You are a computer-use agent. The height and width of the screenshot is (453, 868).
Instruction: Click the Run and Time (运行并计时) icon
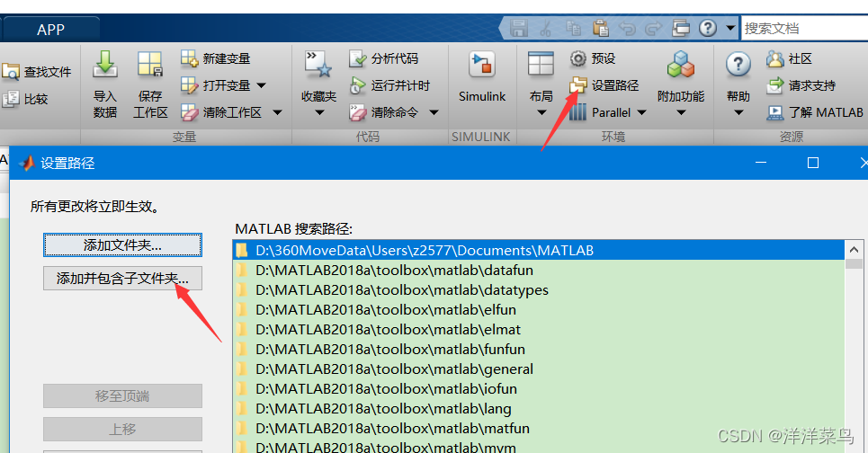(x=358, y=85)
